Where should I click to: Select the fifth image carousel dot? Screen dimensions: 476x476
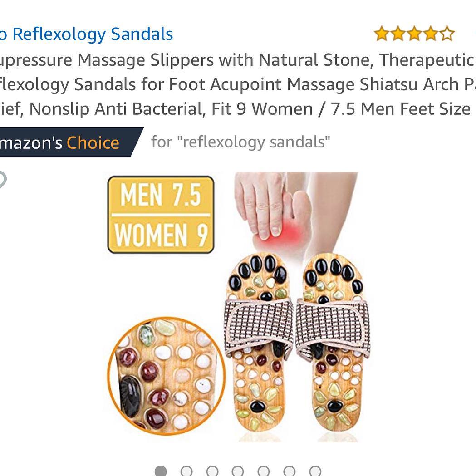click(264, 471)
